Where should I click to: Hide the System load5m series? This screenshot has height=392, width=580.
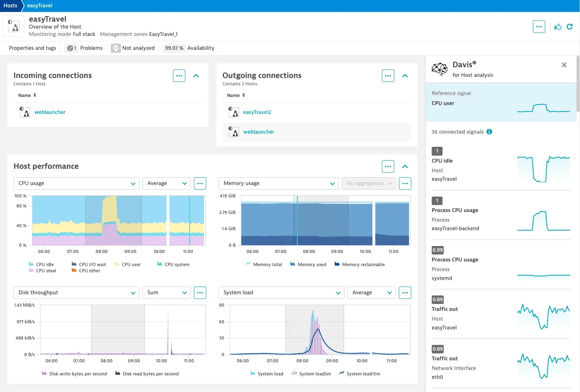pyautogui.click(x=311, y=373)
